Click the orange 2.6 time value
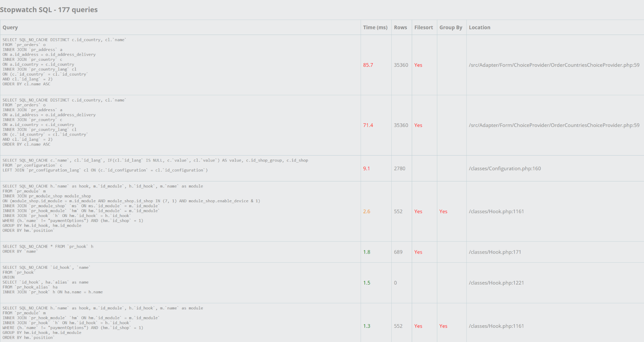This screenshot has height=342, width=644. coord(366,212)
